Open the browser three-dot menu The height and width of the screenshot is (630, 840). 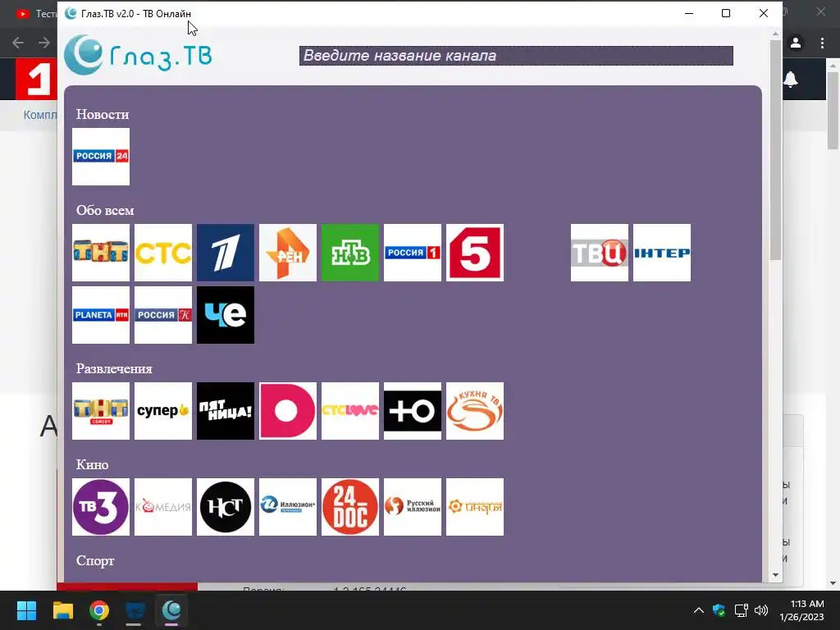pos(822,43)
